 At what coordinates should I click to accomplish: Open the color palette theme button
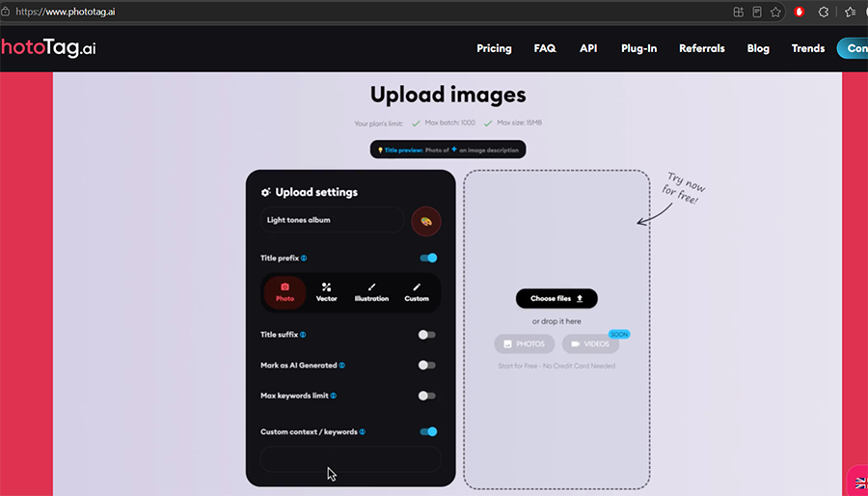coord(425,221)
